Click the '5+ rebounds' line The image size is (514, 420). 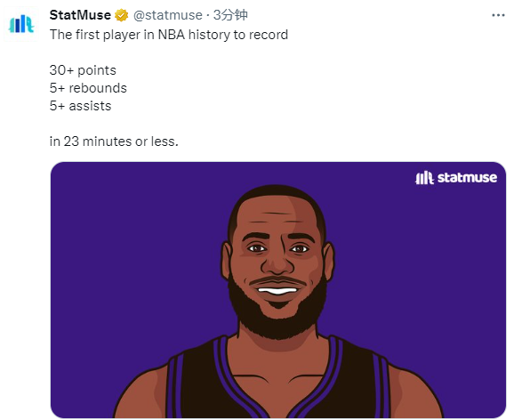[88, 88]
